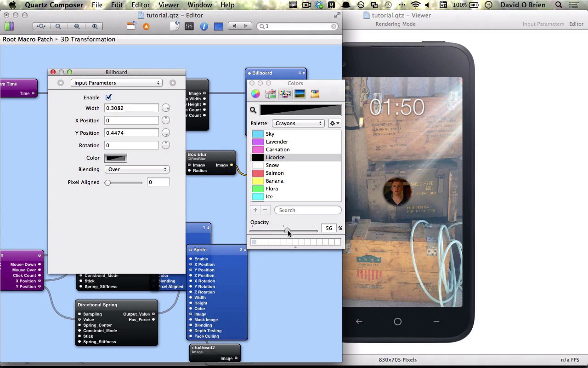Click the plus button below the color list
588x368 pixels.
[255, 210]
